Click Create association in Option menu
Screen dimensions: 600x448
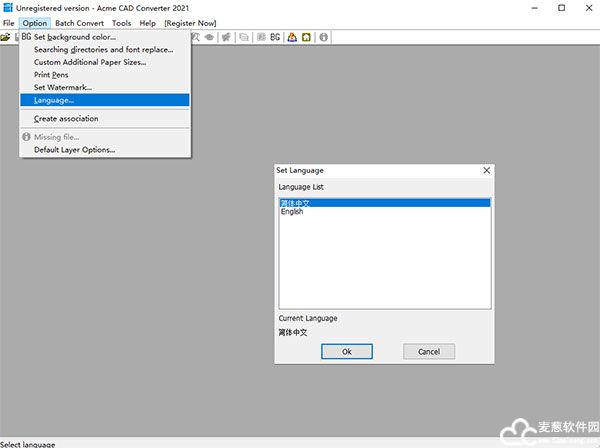tap(105, 119)
